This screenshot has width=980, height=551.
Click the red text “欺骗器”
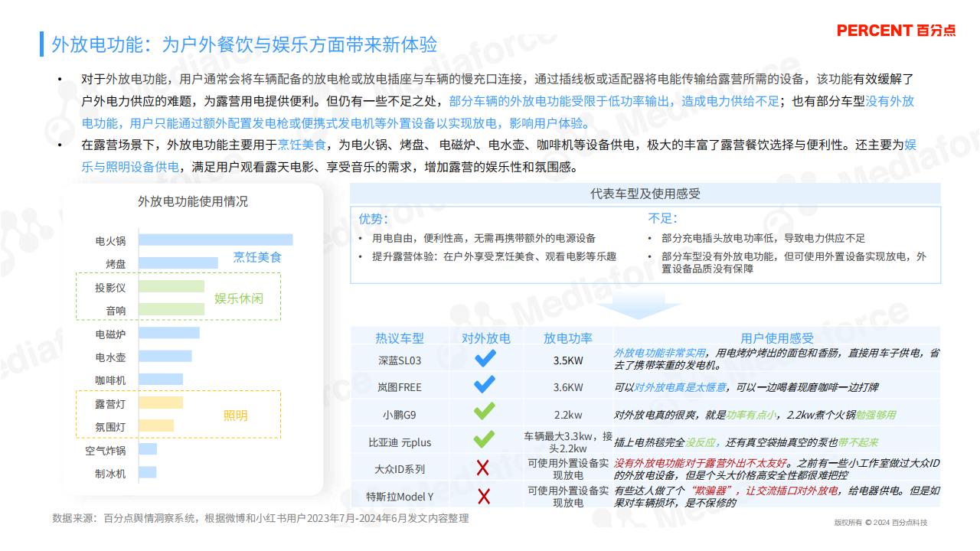coord(714,491)
